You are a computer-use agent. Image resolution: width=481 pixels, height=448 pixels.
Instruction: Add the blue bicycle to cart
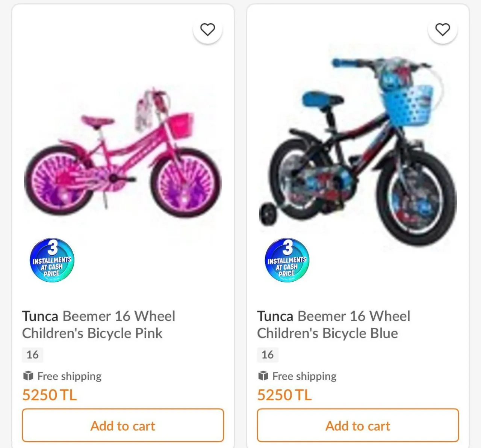pos(358,425)
